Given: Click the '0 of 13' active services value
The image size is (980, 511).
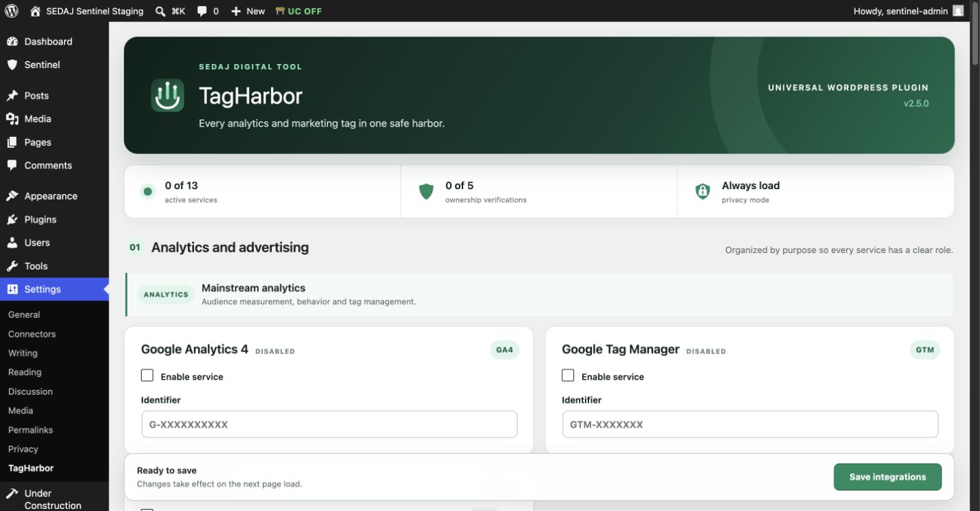Looking at the screenshot, I should tap(181, 186).
